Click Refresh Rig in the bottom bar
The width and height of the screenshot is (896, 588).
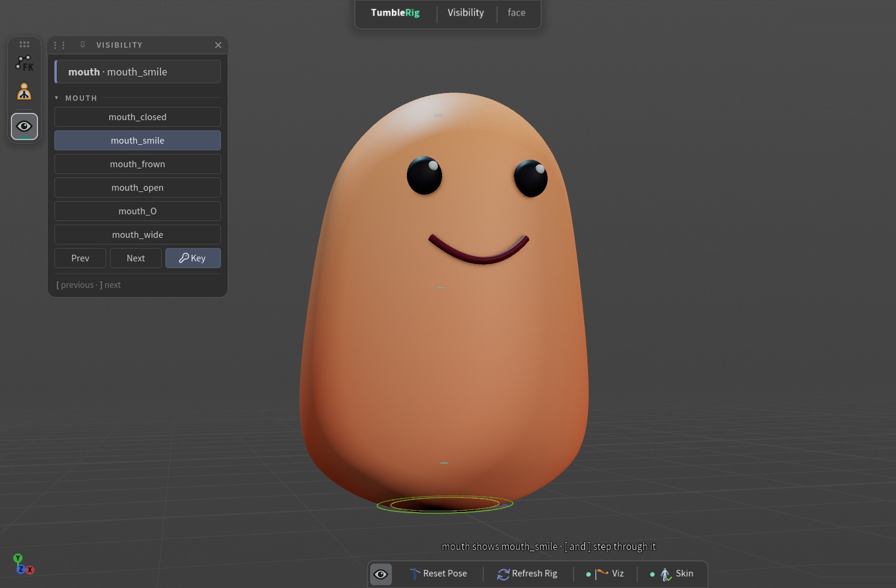[528, 574]
